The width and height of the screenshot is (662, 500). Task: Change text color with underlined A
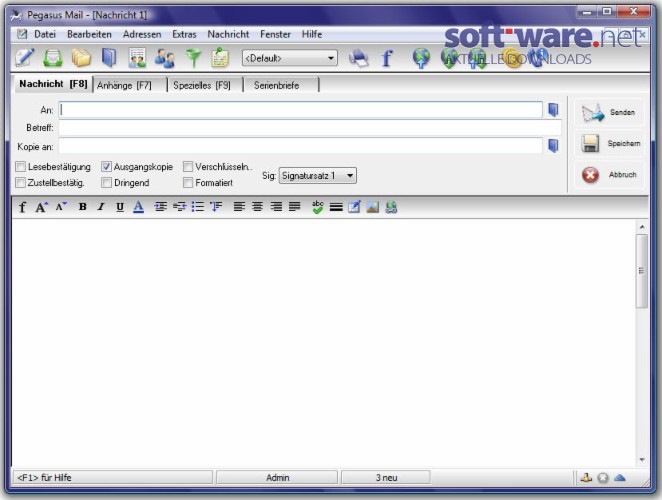(138, 207)
